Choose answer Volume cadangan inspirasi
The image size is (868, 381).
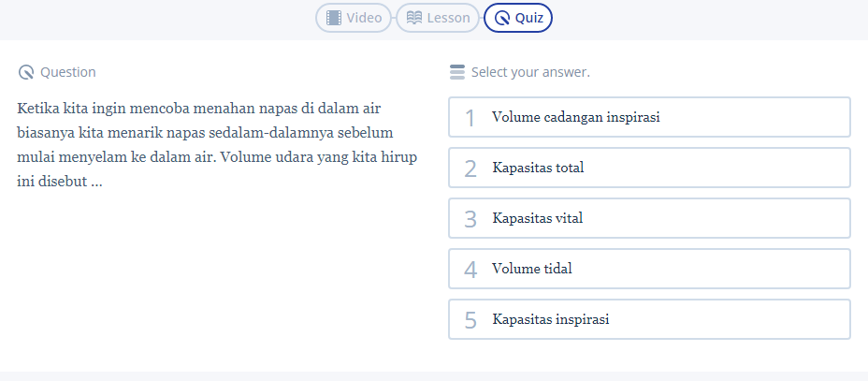click(x=649, y=117)
